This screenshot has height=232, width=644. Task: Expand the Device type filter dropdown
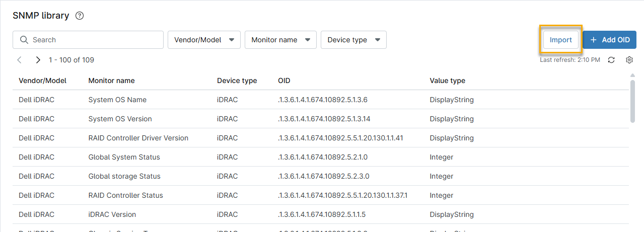(353, 40)
